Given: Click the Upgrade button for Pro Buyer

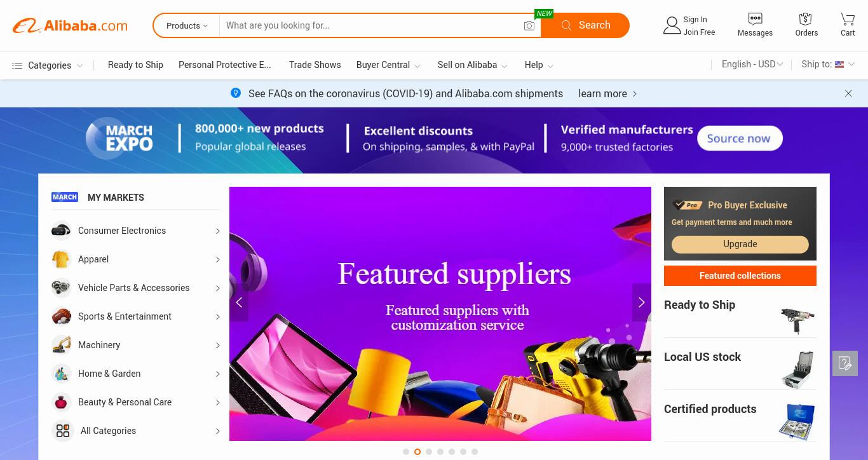Looking at the screenshot, I should (740, 244).
